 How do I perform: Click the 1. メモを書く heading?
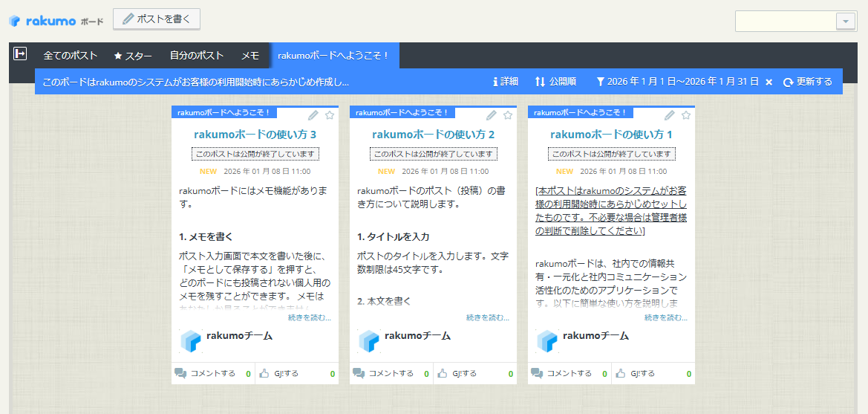206,236
